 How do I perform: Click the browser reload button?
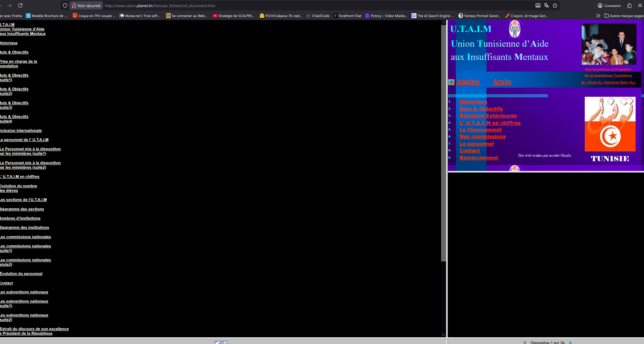click(x=20, y=6)
